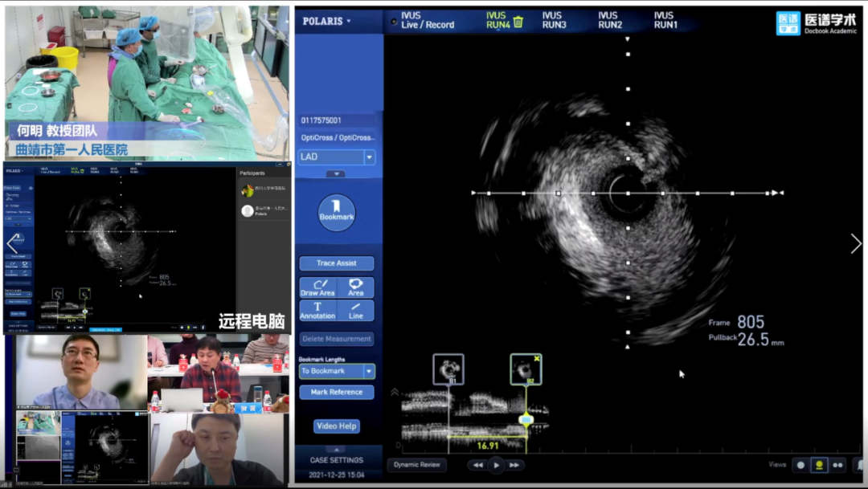This screenshot has width=868, height=489.
Task: Click the Trace Assist button
Action: click(336, 263)
